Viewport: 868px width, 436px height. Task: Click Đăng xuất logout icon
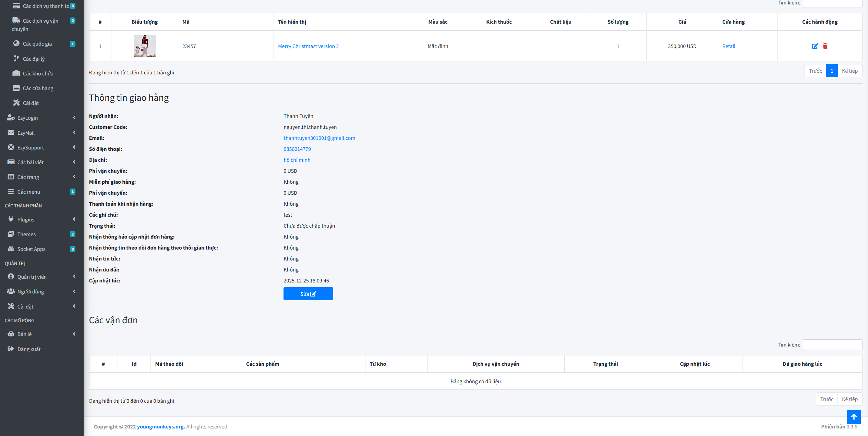[x=11, y=349]
